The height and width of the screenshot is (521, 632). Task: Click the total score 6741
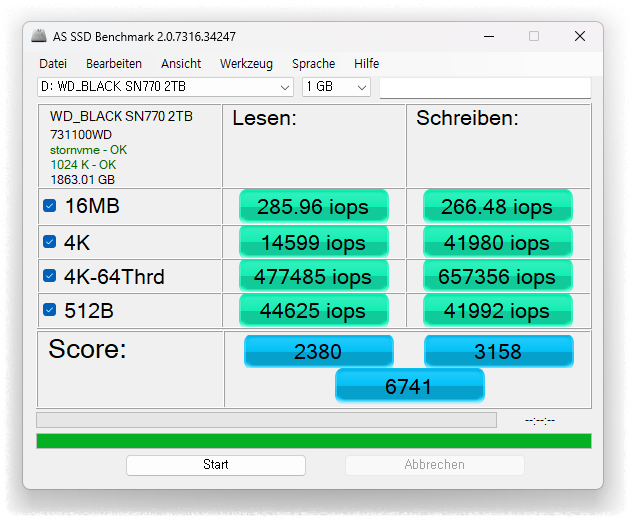click(x=409, y=386)
